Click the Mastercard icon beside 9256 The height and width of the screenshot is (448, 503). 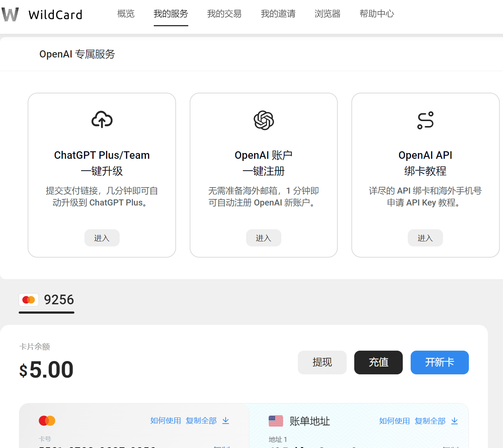pos(29,300)
